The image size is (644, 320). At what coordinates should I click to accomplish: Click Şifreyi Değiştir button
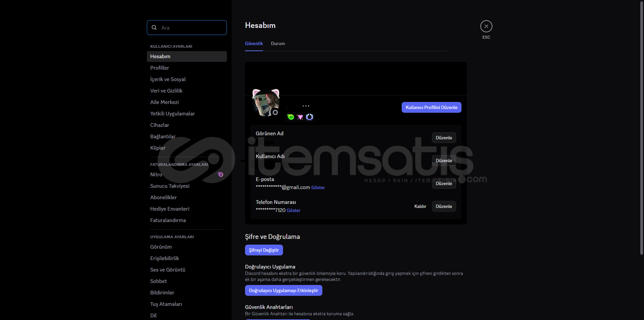264,250
